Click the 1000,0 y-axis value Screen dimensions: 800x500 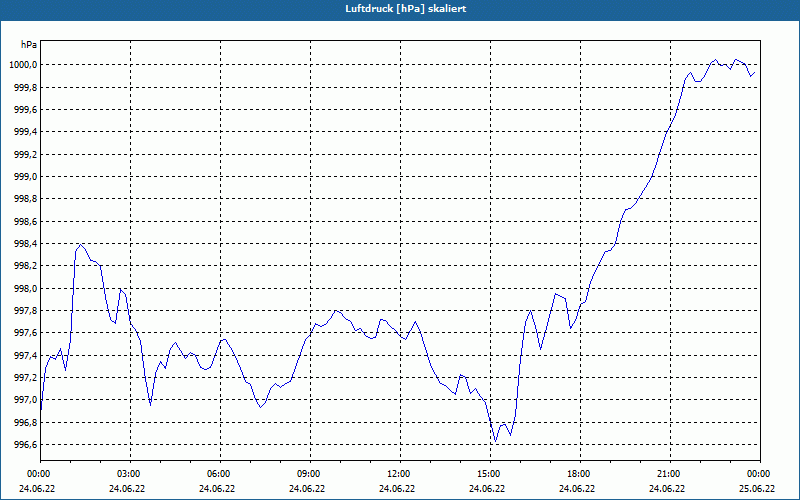tap(23, 65)
